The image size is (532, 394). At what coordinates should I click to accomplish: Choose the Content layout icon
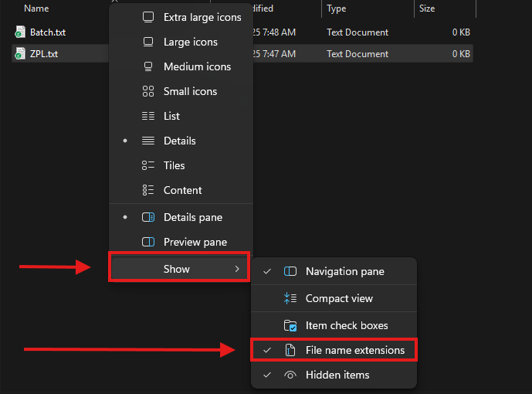pyautogui.click(x=148, y=190)
